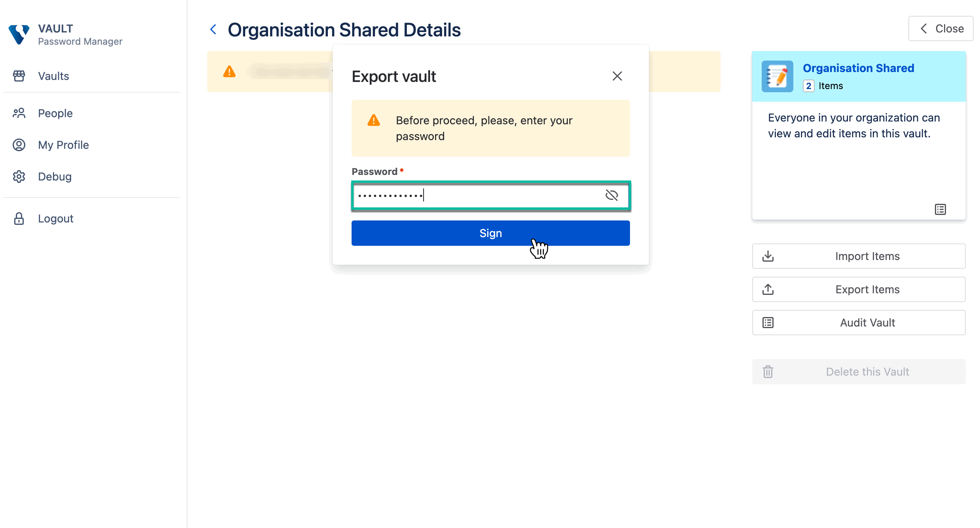Click the Vault logo icon
The height and width of the screenshot is (528, 980).
tap(19, 35)
